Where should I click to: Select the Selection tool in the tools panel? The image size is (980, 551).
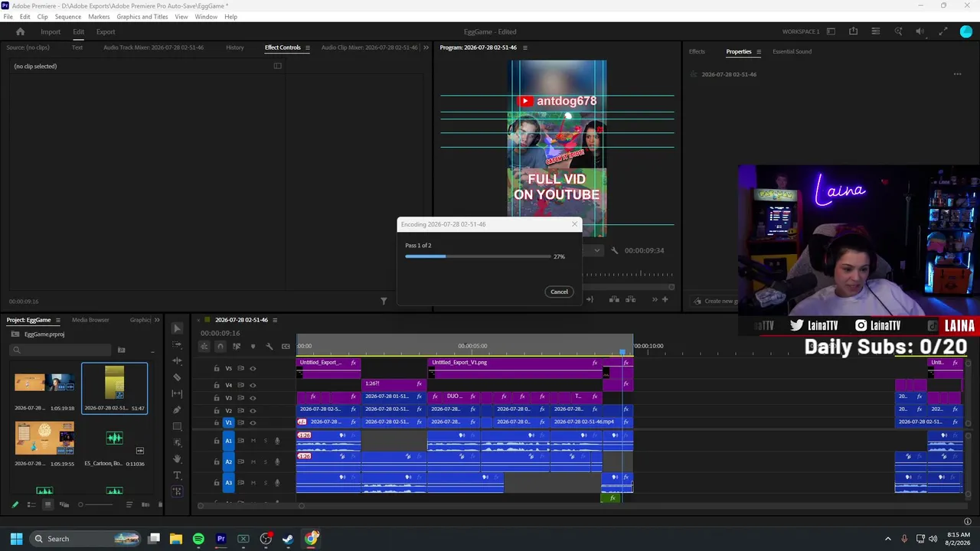click(x=177, y=328)
